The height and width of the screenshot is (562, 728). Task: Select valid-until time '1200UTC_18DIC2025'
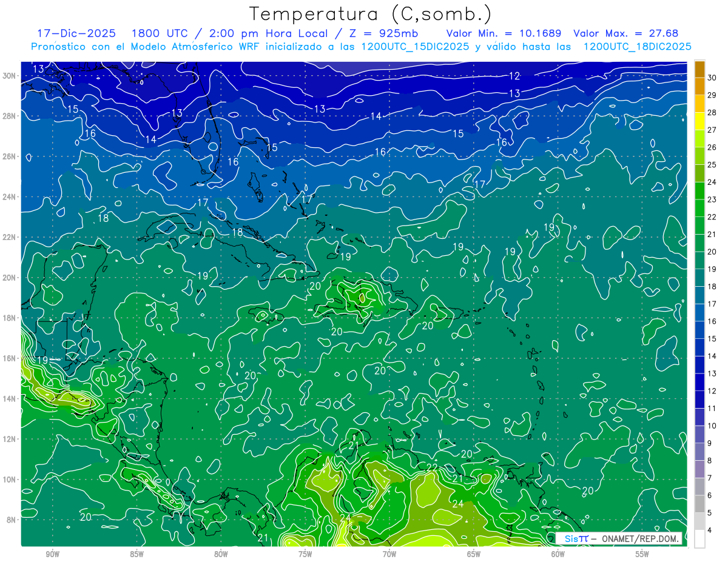(638, 47)
